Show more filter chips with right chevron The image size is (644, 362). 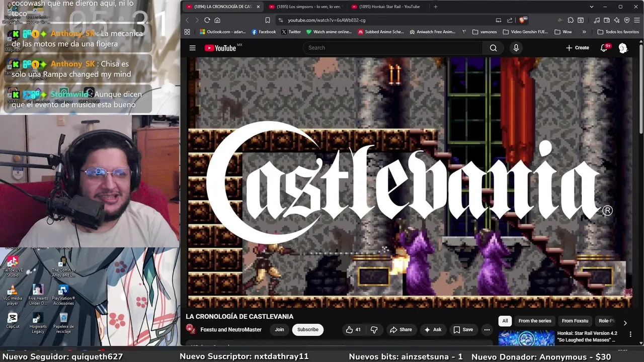click(x=625, y=323)
